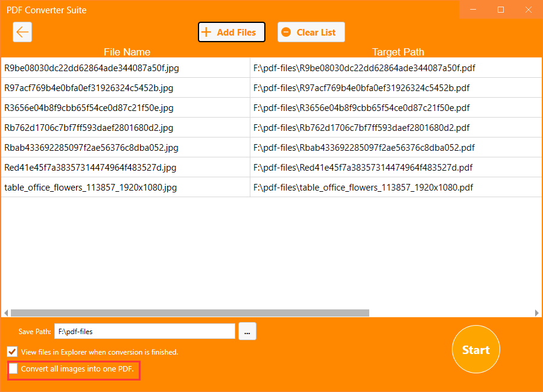Enable Convert all images into one PDF
Viewport: 543px width, 392px height.
13,369
